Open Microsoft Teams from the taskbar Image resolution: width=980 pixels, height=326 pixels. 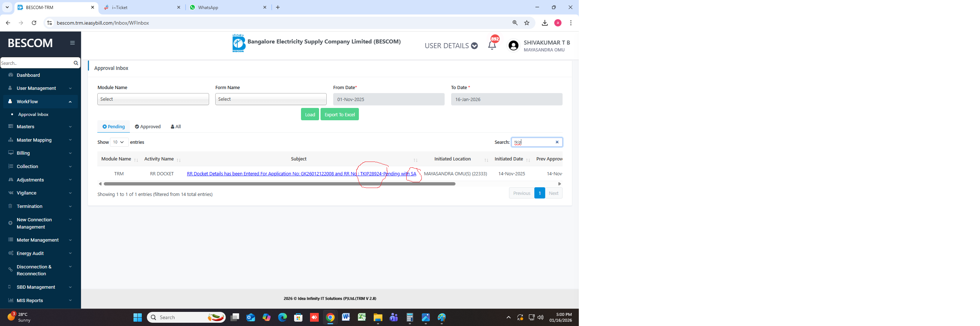(394, 317)
